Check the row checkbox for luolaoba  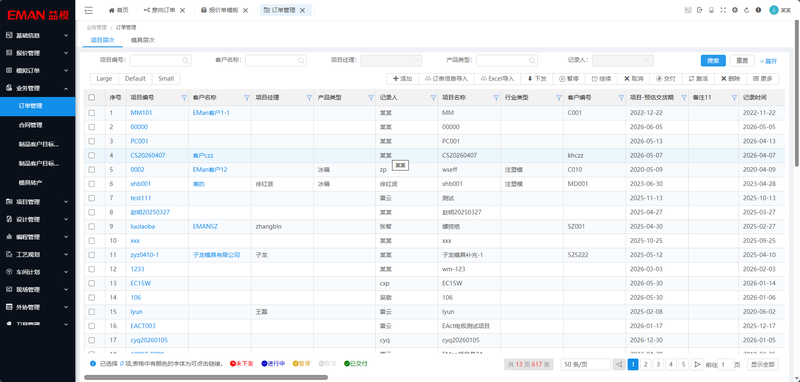[x=91, y=226]
